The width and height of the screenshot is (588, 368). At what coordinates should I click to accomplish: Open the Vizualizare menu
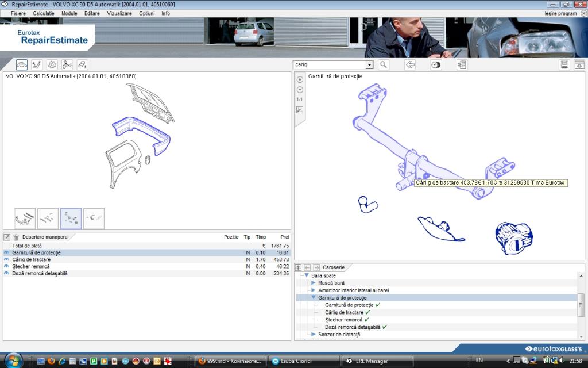click(119, 13)
